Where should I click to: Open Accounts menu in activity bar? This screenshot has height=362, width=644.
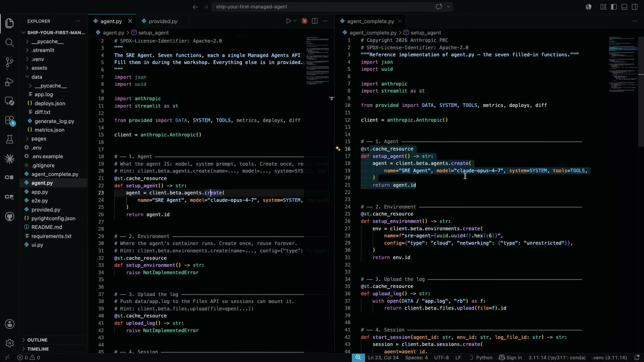(x=9, y=324)
